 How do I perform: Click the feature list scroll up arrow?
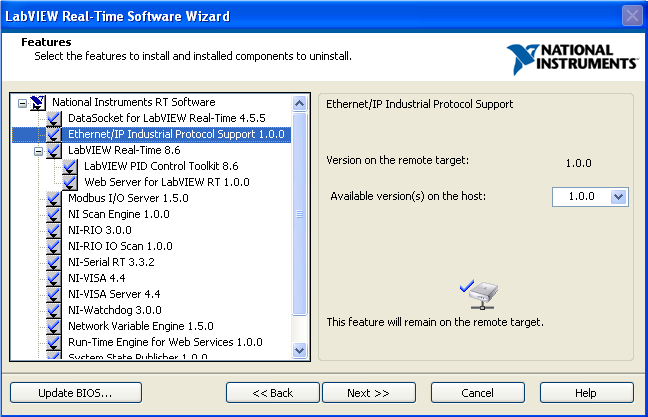tap(300, 103)
